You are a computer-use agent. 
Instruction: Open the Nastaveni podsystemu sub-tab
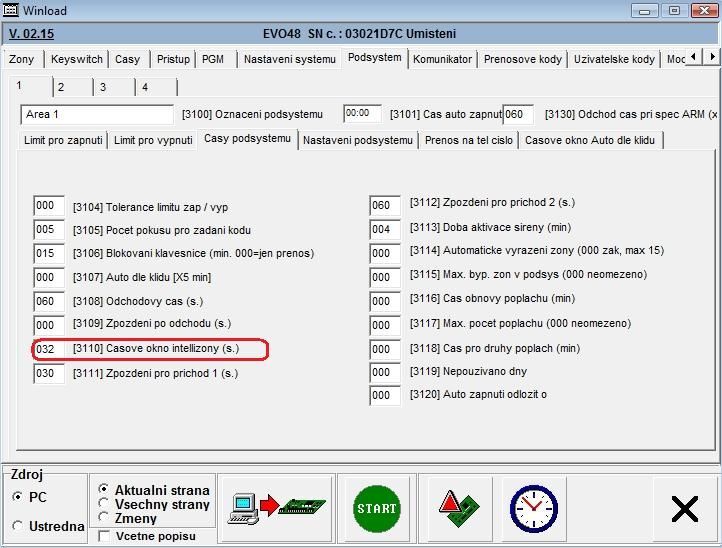click(357, 140)
